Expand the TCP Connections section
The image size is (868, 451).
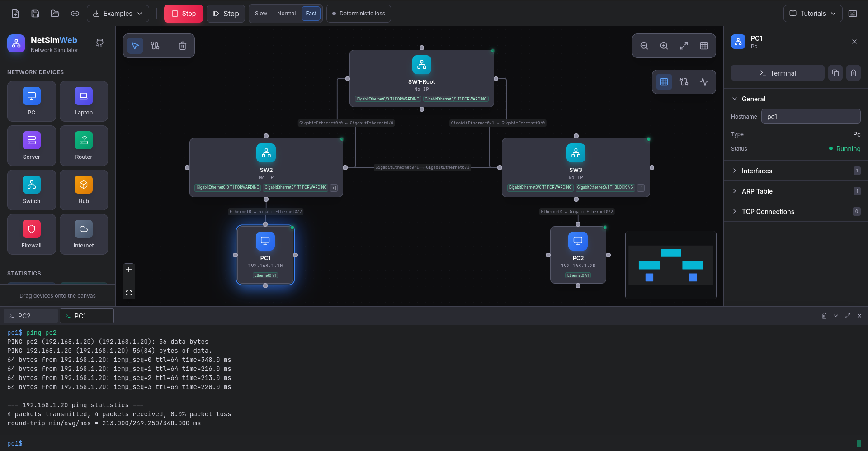click(796, 211)
